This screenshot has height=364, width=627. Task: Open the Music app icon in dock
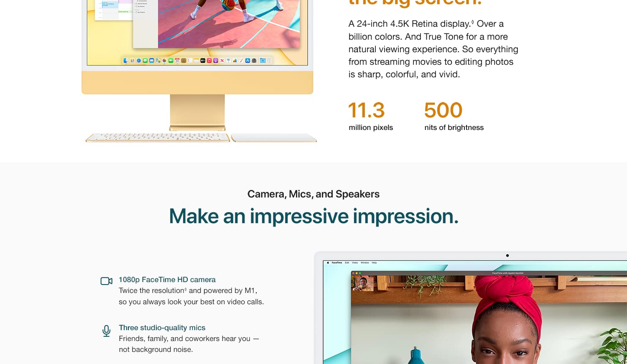[x=209, y=61]
